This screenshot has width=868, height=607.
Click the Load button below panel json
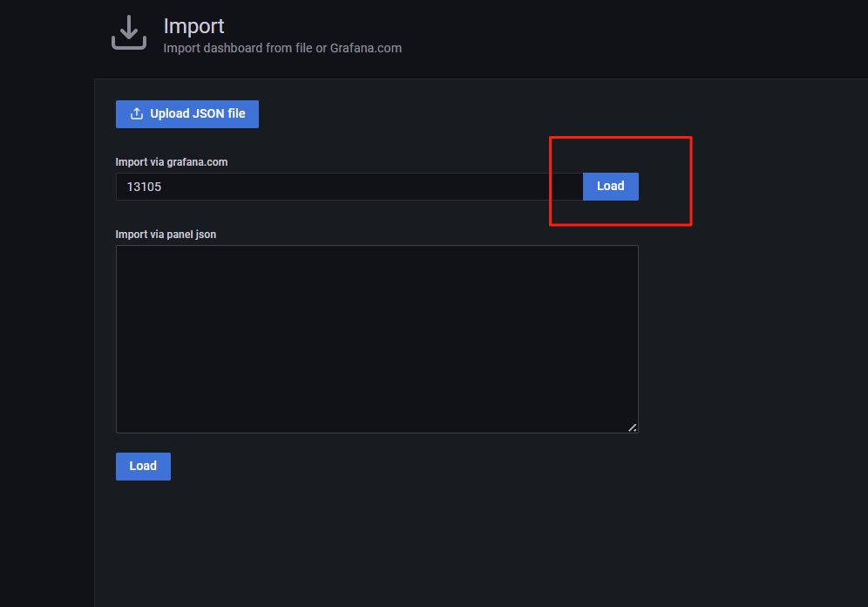tap(144, 467)
